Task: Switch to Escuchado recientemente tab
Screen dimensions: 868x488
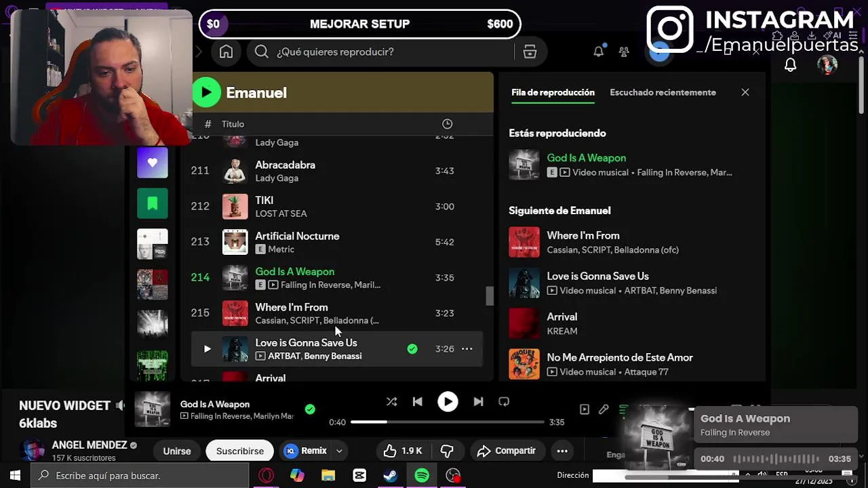Action: click(x=663, y=92)
